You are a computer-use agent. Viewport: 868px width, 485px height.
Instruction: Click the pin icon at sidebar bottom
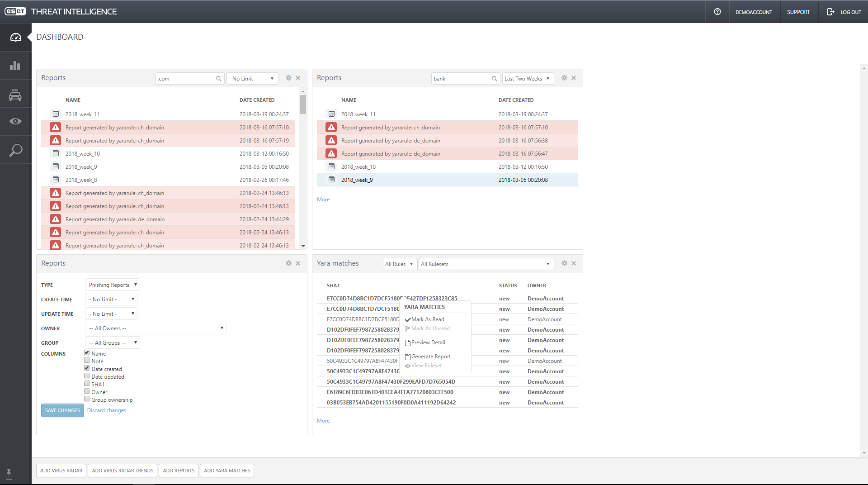point(9,474)
